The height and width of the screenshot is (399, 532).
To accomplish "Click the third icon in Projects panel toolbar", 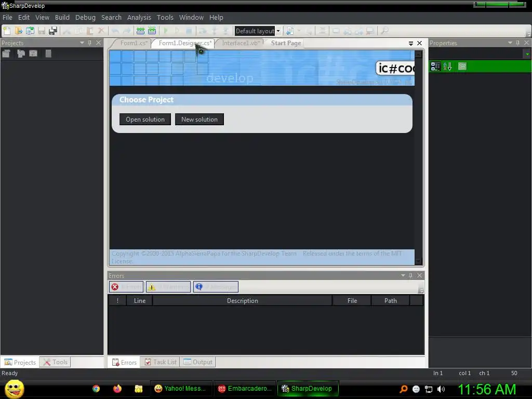I will click(x=33, y=54).
